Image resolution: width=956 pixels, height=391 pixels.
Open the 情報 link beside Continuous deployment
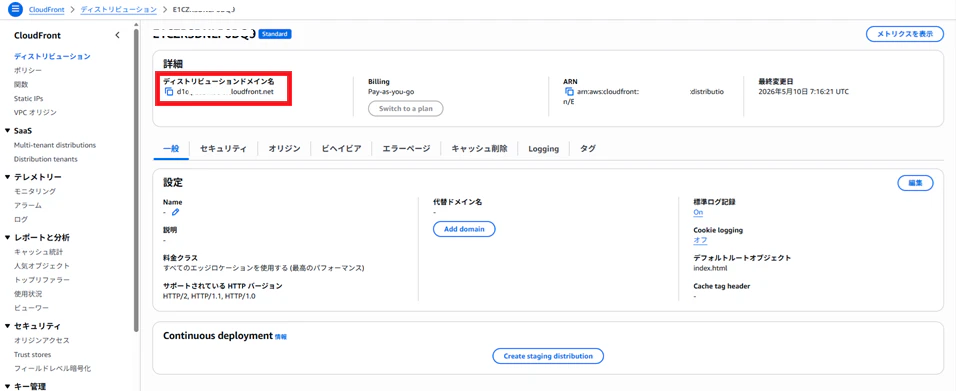[280, 336]
